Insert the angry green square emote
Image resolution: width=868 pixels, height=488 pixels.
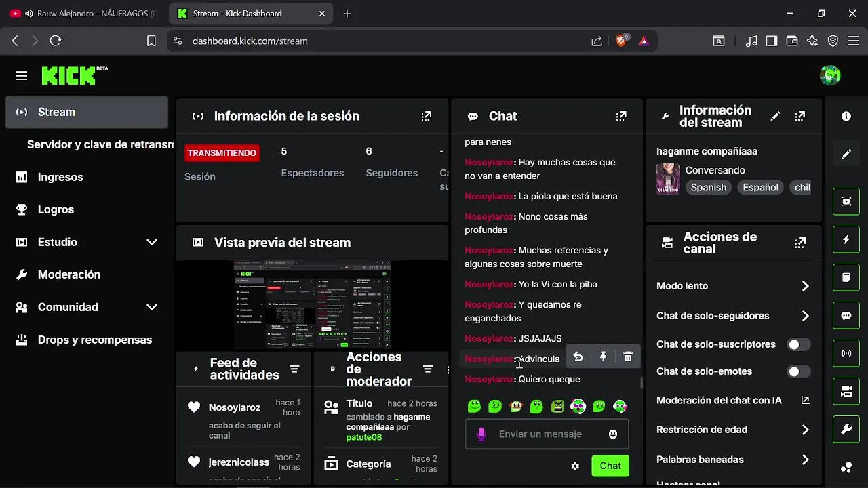[x=557, y=406]
